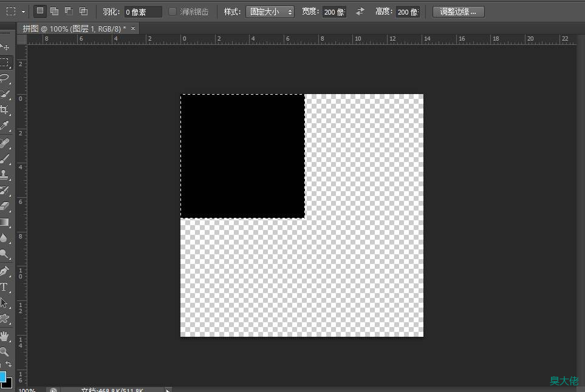Select the Gradient tool
Screen dimensions: 585x392
(x=5, y=223)
